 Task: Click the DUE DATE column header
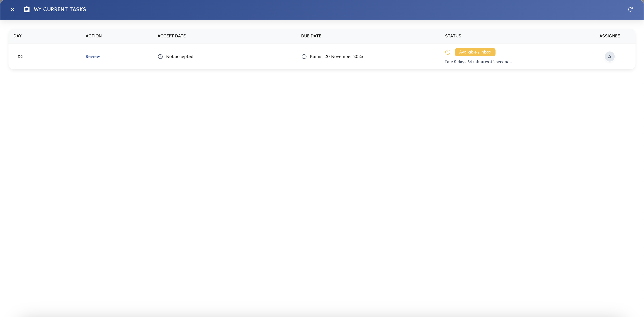point(311,36)
